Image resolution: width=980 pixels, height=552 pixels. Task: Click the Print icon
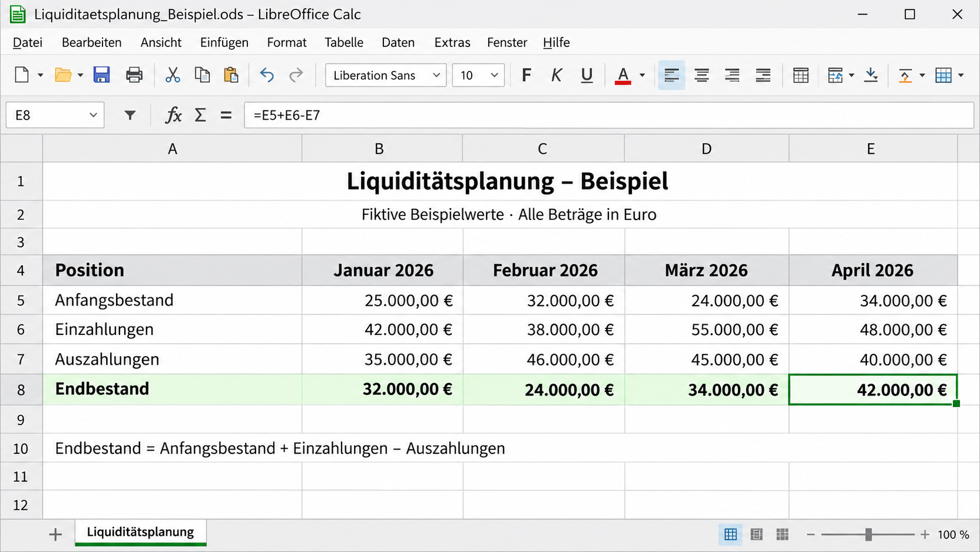[x=134, y=75]
